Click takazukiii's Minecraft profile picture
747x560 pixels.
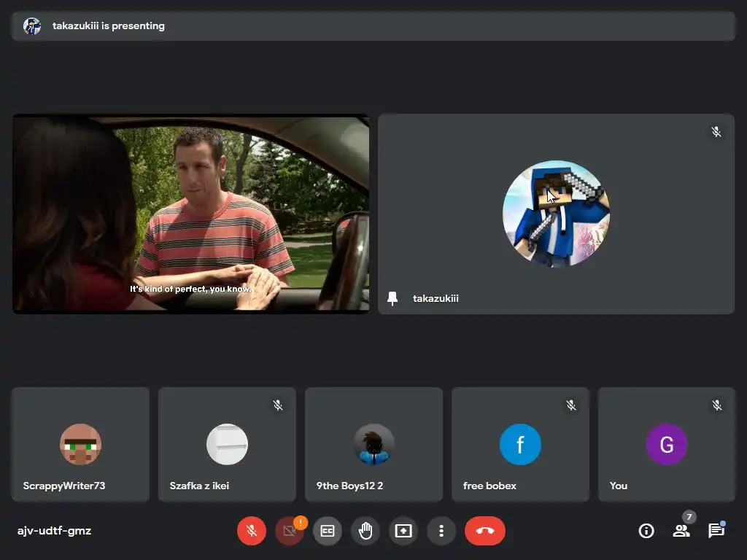coord(556,214)
